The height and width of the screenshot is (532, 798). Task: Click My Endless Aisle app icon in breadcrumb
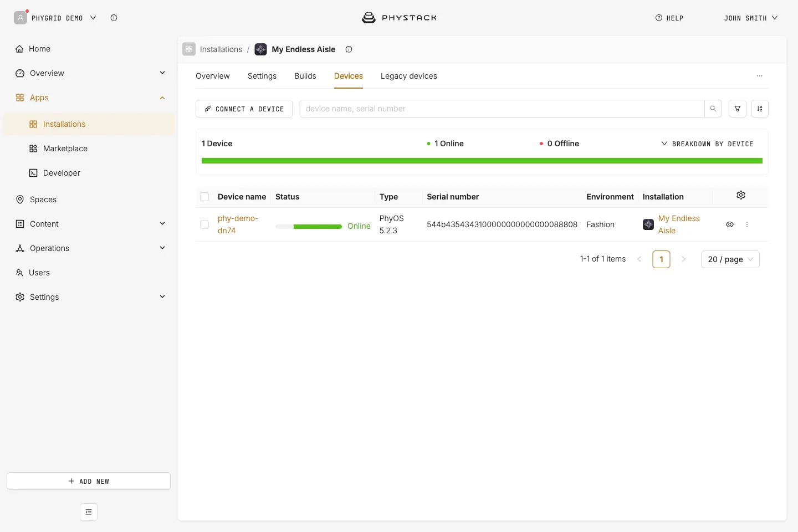260,49
